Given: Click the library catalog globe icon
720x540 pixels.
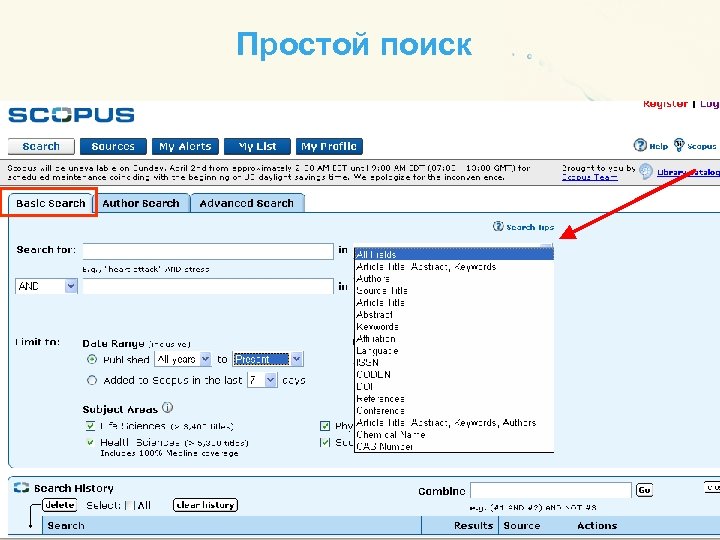Looking at the screenshot, I should click(646, 171).
